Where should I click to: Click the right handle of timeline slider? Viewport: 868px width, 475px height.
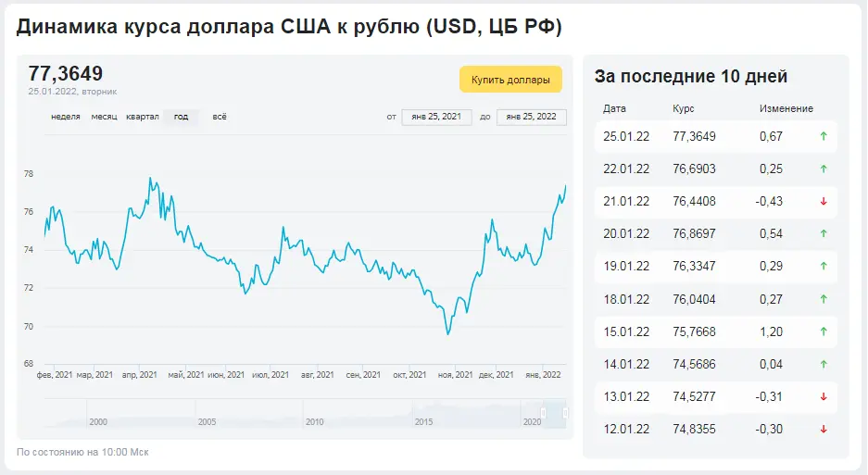[x=565, y=414]
